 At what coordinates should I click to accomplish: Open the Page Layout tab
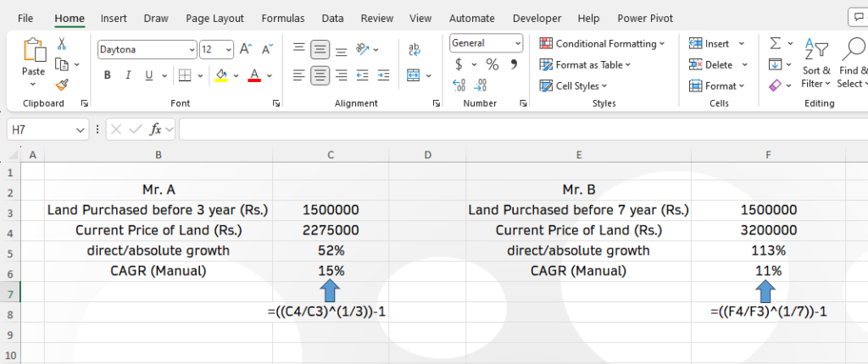[214, 18]
